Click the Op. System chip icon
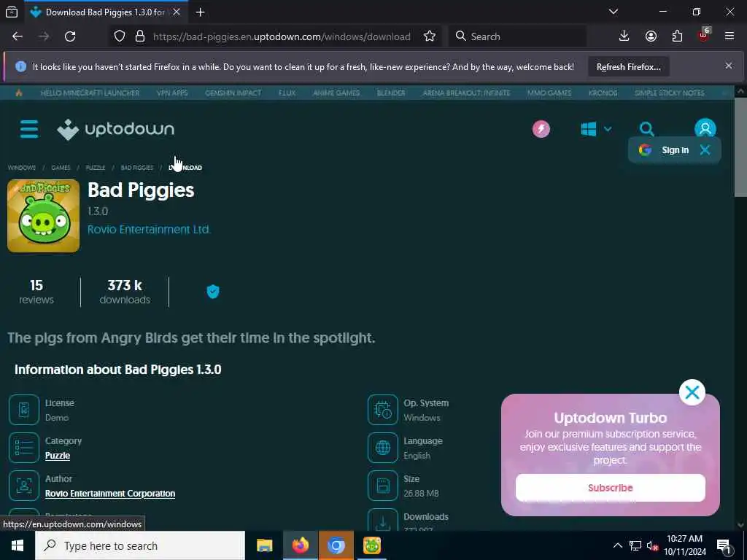Image resolution: width=747 pixels, height=560 pixels. click(x=382, y=410)
